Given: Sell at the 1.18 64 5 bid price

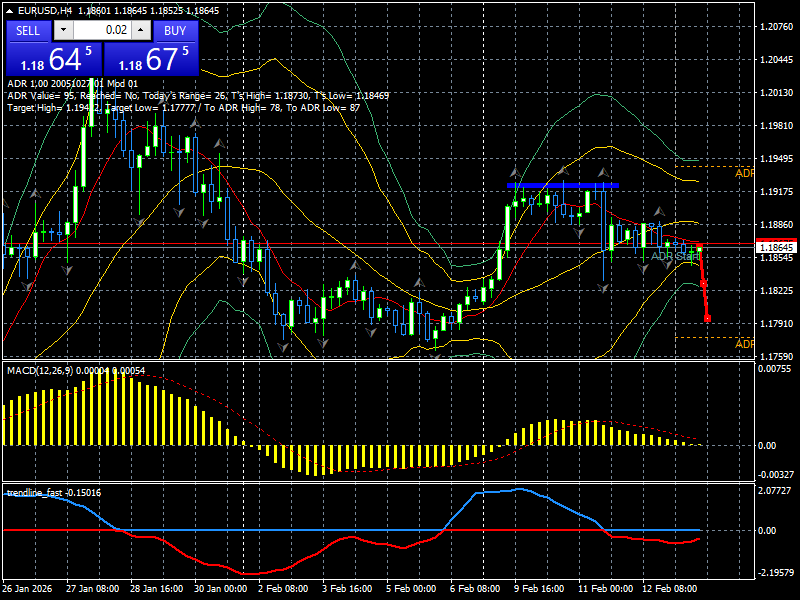Looking at the screenshot, I should click(54, 59).
